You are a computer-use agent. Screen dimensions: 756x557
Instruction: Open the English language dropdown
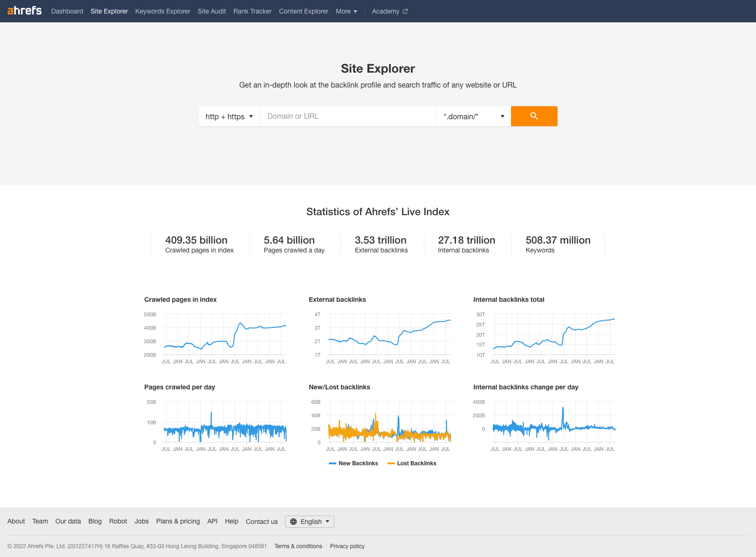tap(313, 522)
